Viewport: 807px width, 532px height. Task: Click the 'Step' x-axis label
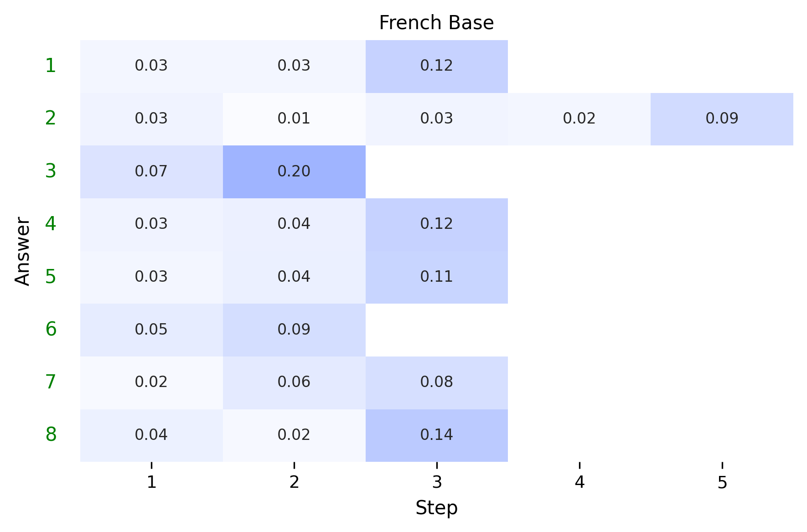[436, 508]
